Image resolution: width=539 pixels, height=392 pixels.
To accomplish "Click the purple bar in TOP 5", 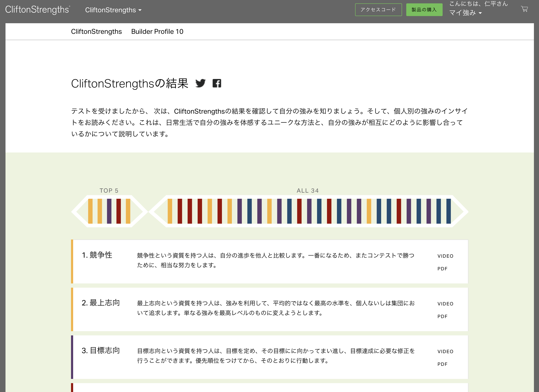I will point(109,211).
